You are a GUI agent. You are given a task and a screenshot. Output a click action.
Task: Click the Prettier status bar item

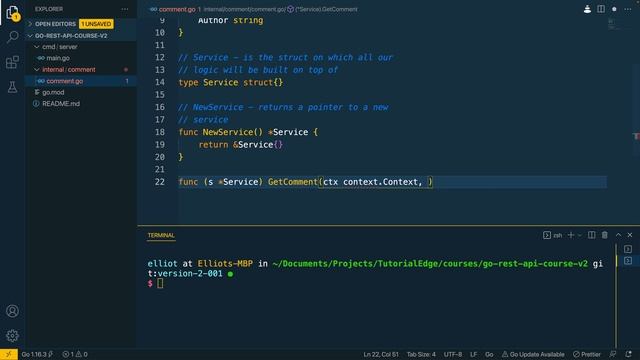587,354
